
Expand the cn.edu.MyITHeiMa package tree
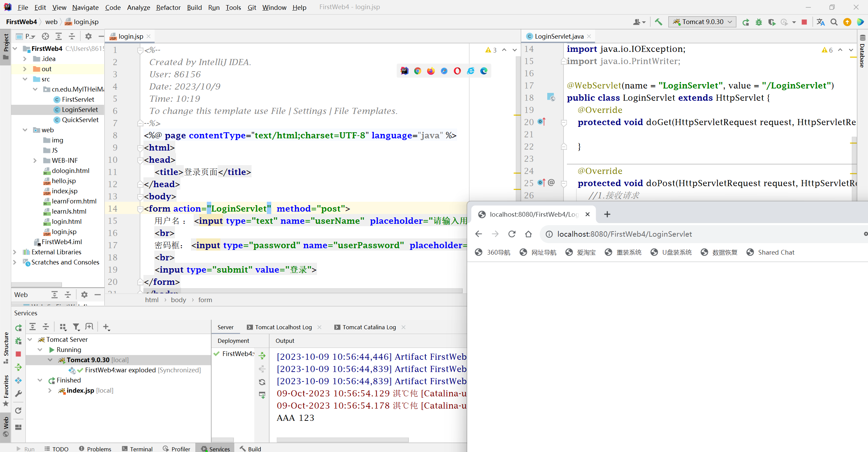[x=36, y=89]
